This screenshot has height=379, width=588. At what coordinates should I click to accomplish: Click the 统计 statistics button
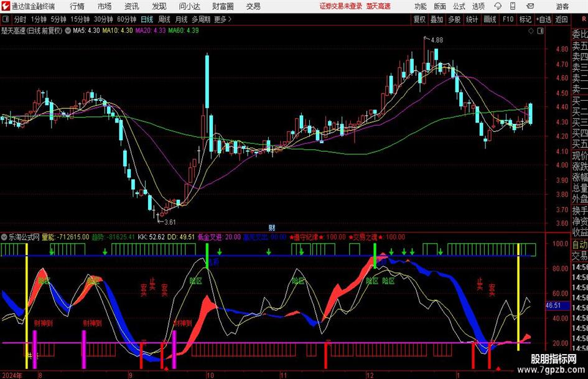pos(472,19)
